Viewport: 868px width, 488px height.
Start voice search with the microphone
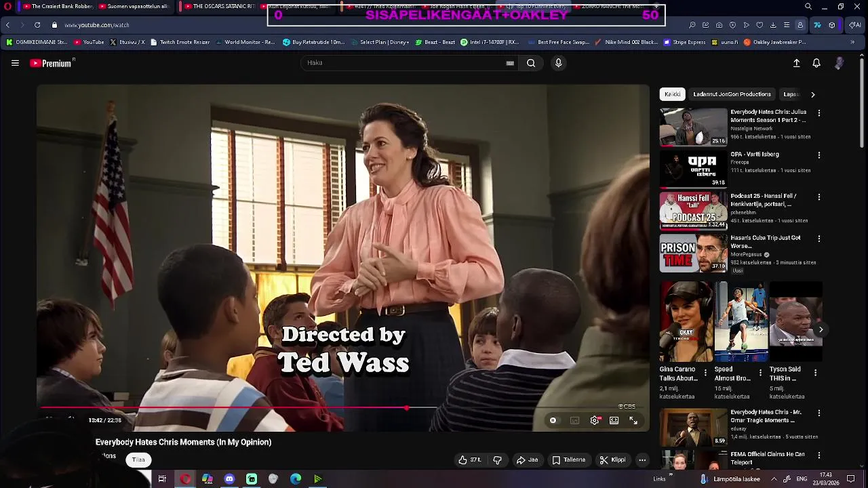click(558, 63)
